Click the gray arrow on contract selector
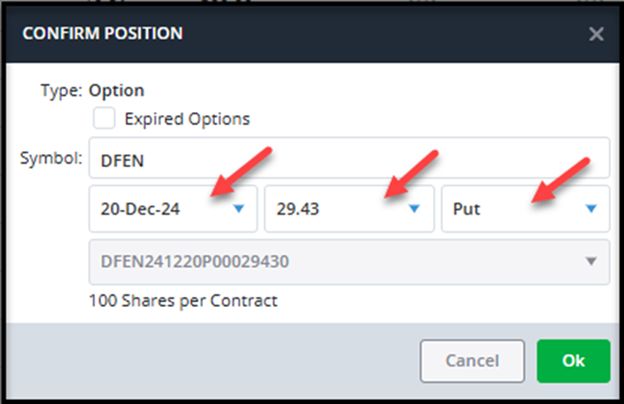 [591, 260]
